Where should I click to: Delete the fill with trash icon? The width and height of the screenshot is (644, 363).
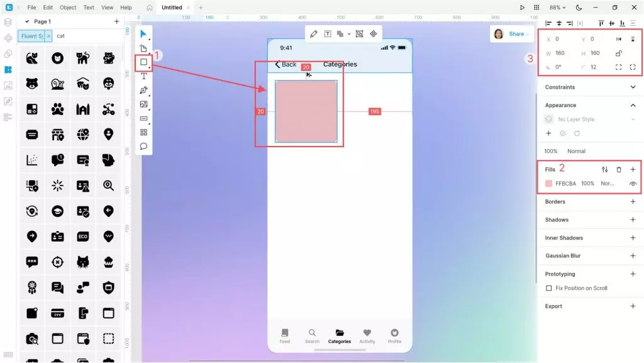619,170
